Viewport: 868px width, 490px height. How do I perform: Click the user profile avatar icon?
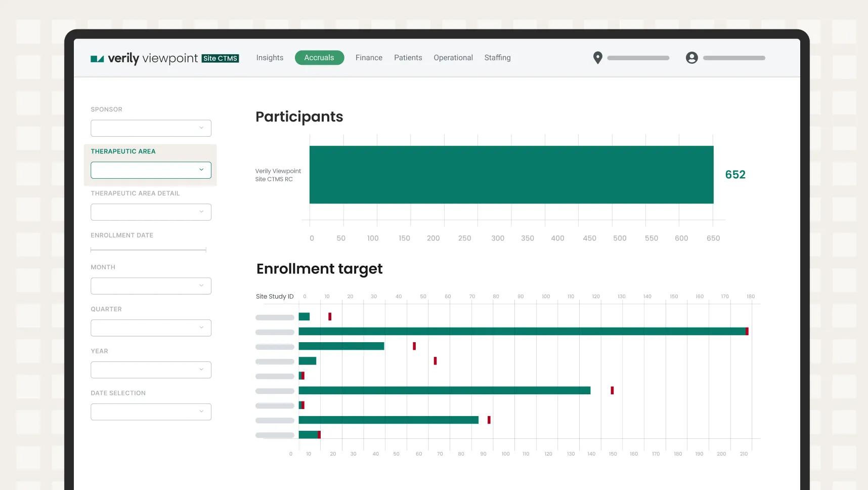691,58
